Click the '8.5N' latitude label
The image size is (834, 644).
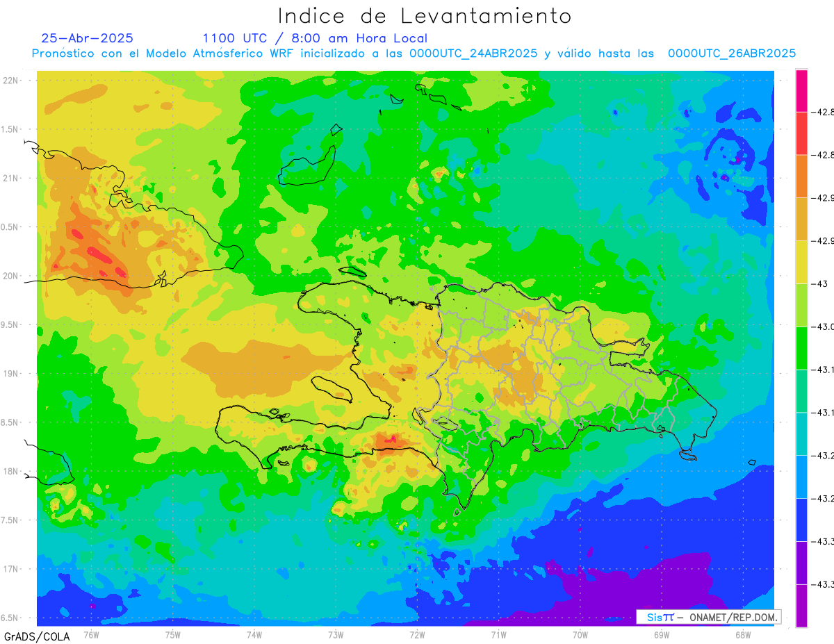click(x=10, y=422)
